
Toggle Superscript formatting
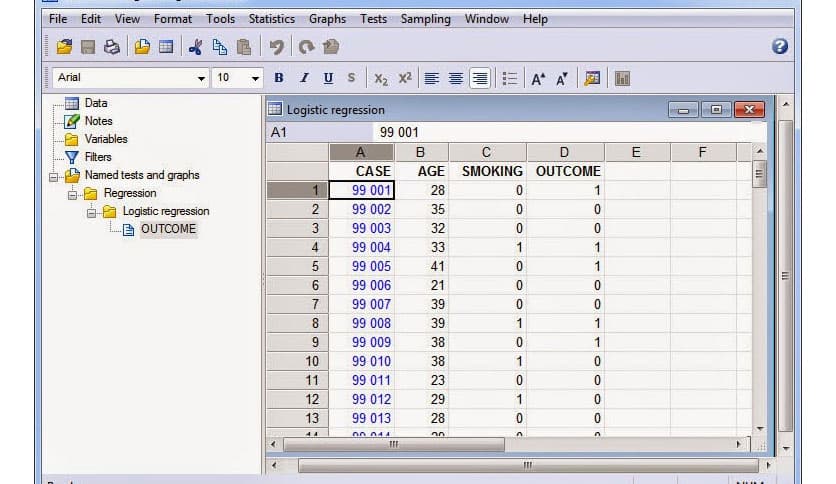click(x=405, y=78)
